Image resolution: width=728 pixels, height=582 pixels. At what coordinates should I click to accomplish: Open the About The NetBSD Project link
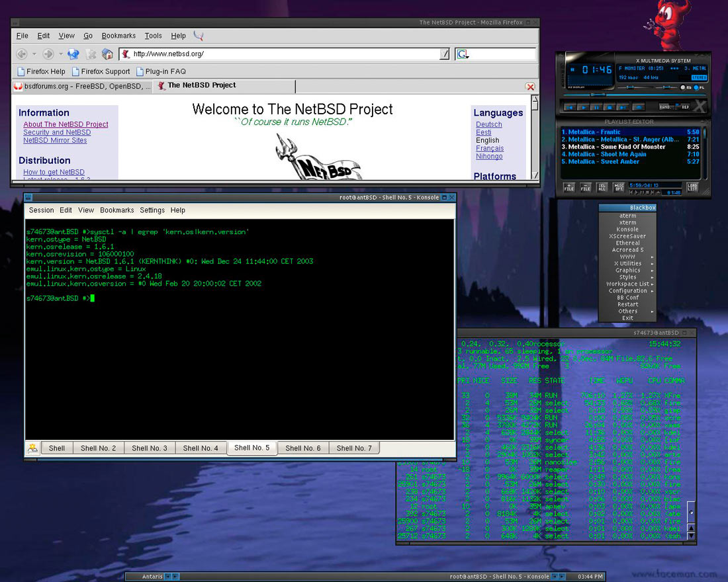pyautogui.click(x=66, y=124)
